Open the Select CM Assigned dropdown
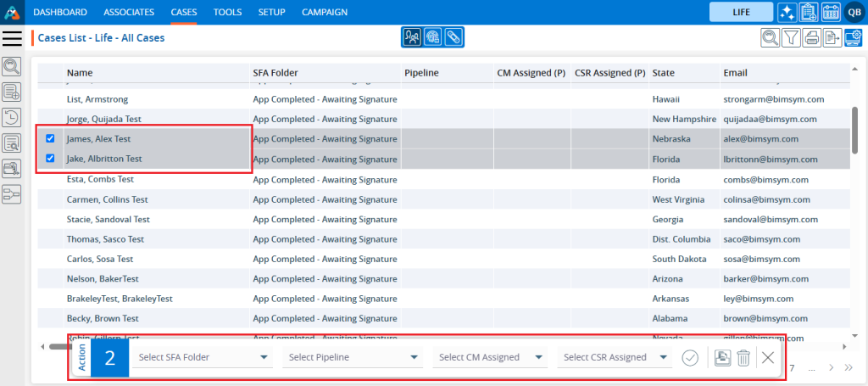This screenshot has width=868, height=386. (x=491, y=357)
